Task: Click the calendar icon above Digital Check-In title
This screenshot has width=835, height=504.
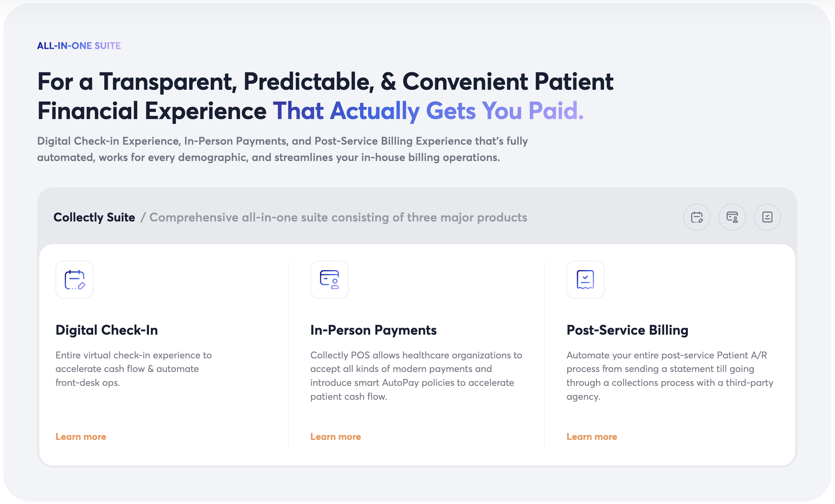Action: pyautogui.click(x=75, y=279)
